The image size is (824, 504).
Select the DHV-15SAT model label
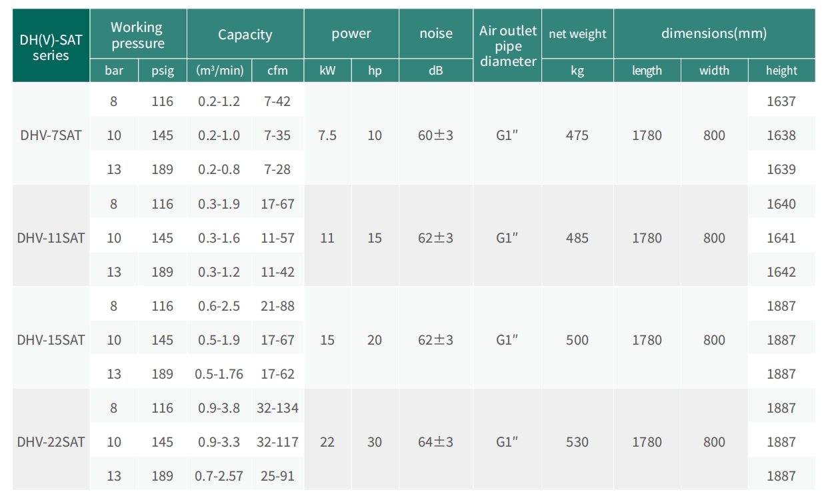(x=51, y=340)
